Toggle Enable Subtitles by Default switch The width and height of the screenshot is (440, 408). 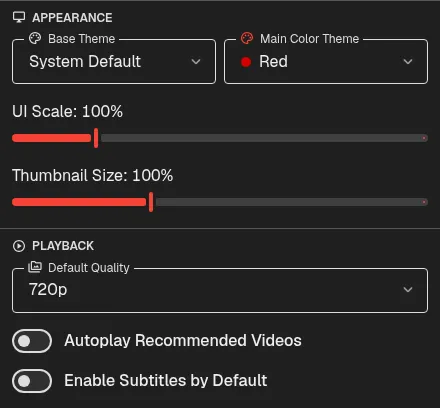[x=32, y=381]
